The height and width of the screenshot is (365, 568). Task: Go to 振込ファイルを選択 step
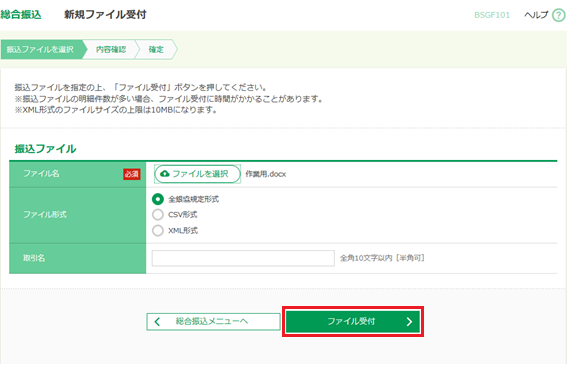coord(42,49)
